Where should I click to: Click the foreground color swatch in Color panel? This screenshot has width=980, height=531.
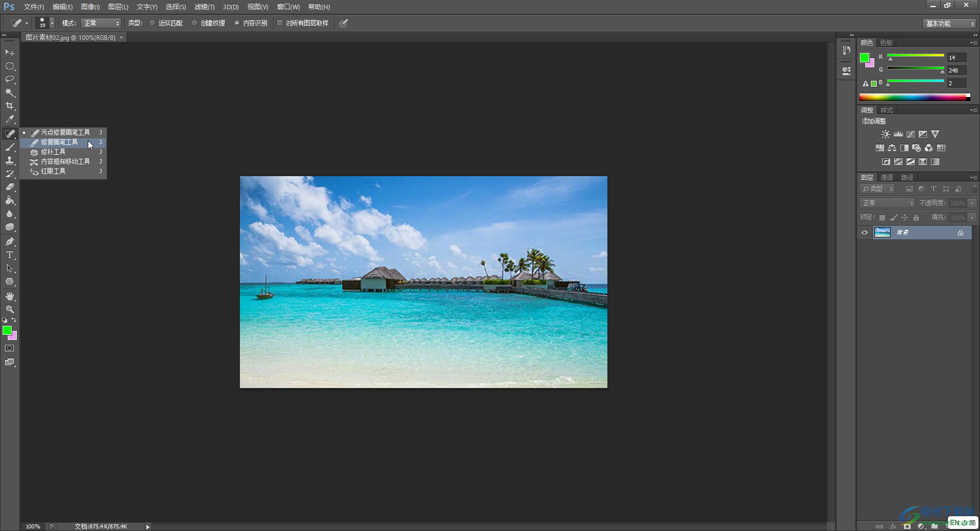tap(864, 58)
